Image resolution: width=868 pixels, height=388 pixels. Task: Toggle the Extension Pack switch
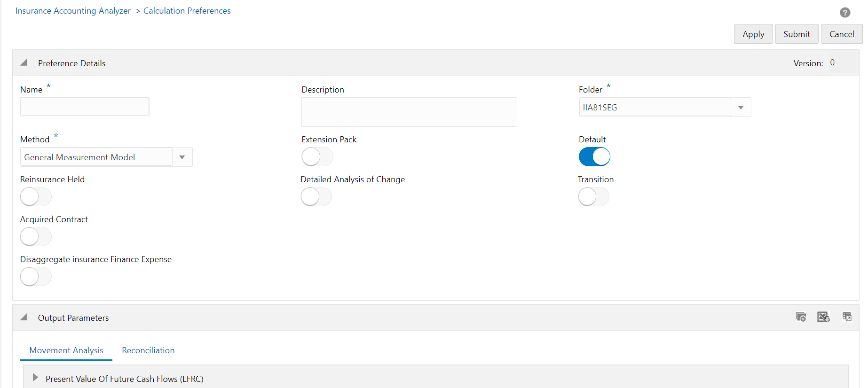(317, 157)
